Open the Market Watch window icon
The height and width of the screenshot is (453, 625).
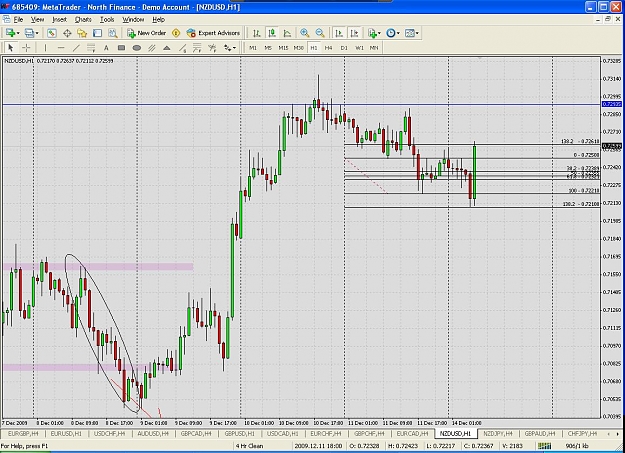(x=51, y=33)
